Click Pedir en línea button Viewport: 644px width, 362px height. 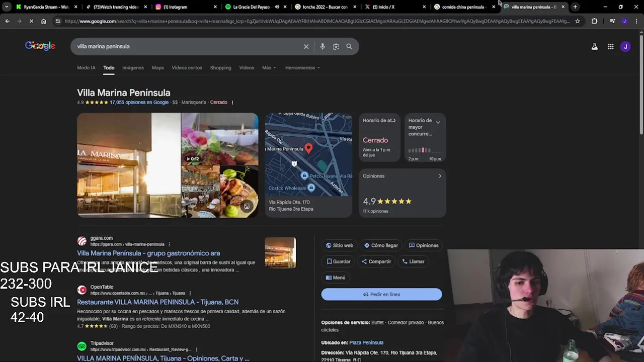point(382,294)
